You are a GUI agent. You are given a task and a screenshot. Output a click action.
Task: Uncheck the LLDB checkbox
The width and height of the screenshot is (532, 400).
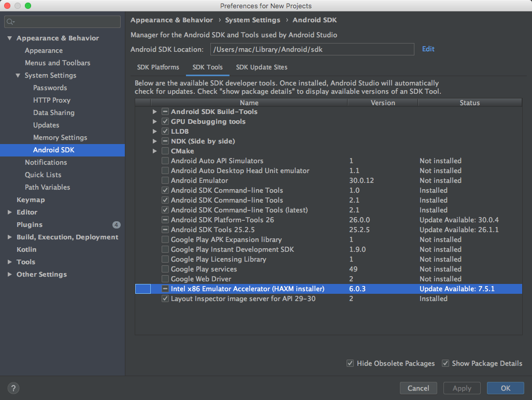[165, 131]
